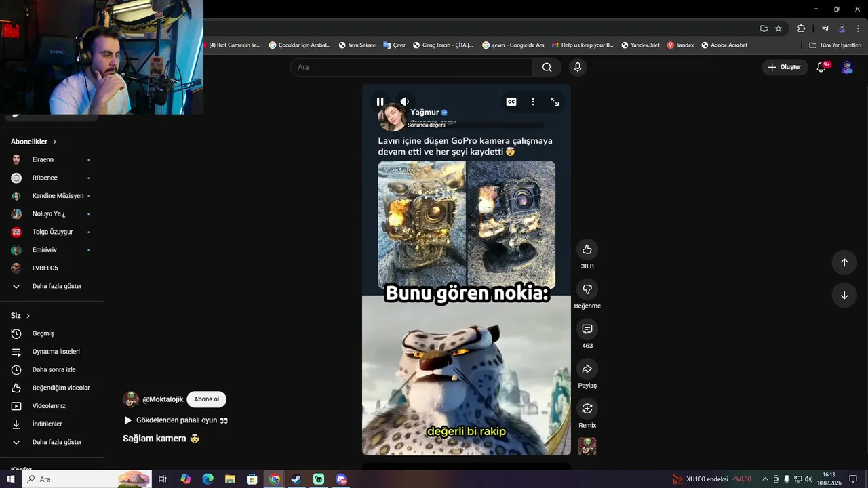Image resolution: width=868 pixels, height=488 pixels.
Task: Open the Çocuklar İçin Arabal... bookmark
Action: [x=300, y=45]
